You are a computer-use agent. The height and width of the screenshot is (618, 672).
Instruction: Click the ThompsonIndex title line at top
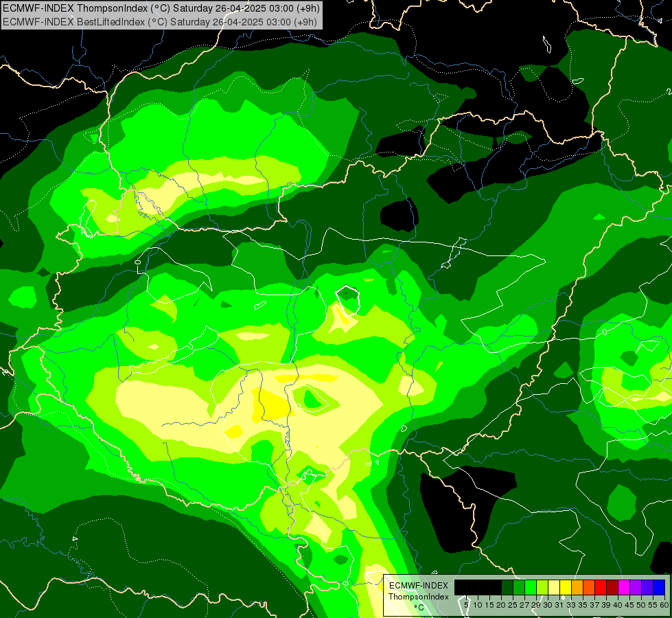point(161,8)
